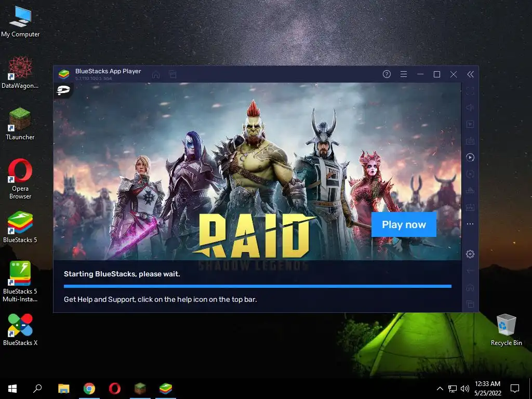This screenshot has height=399, width=532.
Task: Click the RAID Shadow Legends banner logo
Action: pyautogui.click(x=255, y=242)
